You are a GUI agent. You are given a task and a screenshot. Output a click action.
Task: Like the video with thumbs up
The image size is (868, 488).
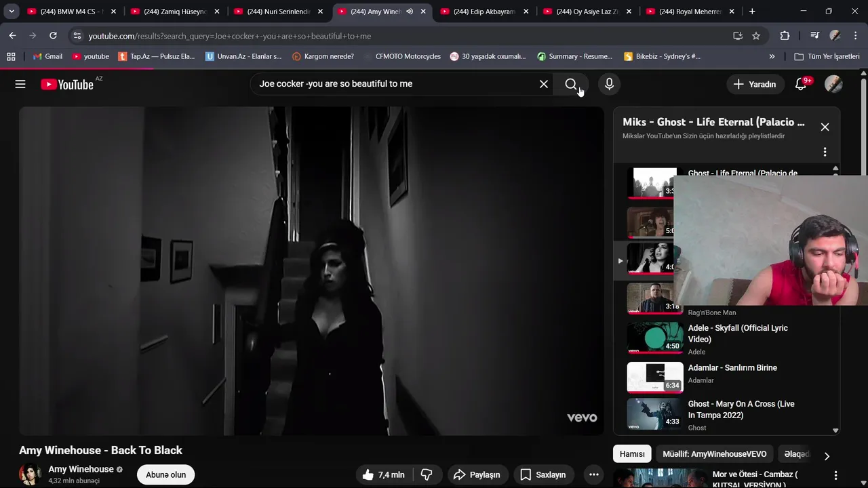tap(383, 475)
